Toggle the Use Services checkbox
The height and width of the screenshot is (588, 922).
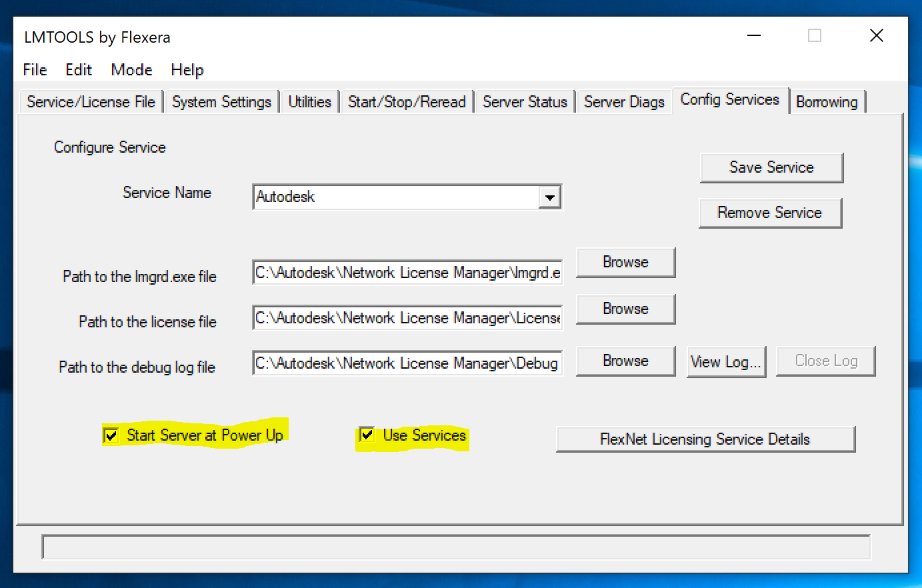pyautogui.click(x=367, y=435)
